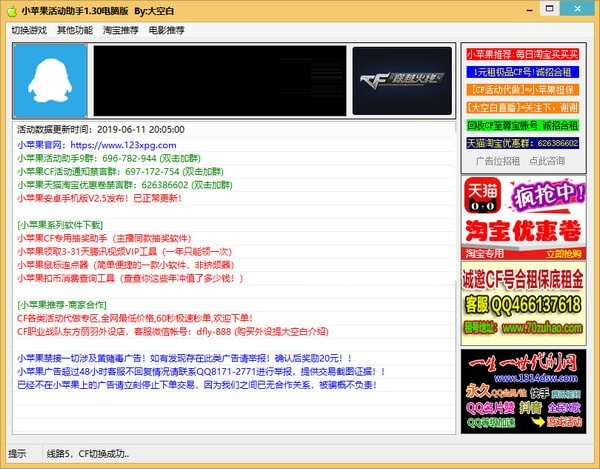Image resolution: width=600 pixels, height=469 pixels.
Task: Open green ad 回收CF至尊宝账号
Action: pos(522,125)
